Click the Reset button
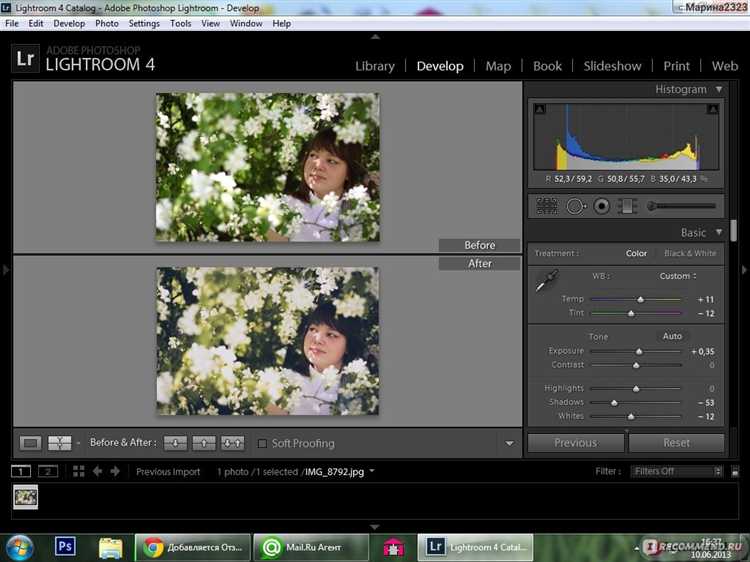Viewport: 750px width, 562px height. (676, 443)
